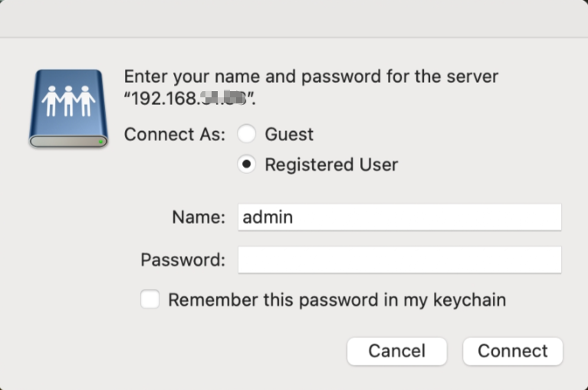
Task: Click the "admin" text in Name field
Action: tap(268, 218)
